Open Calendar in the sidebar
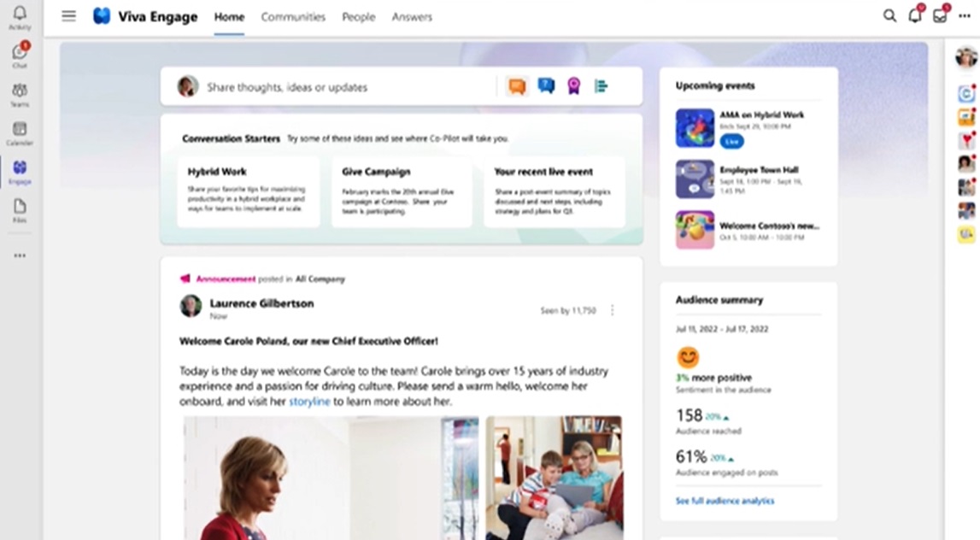The height and width of the screenshot is (540, 980). [20, 133]
